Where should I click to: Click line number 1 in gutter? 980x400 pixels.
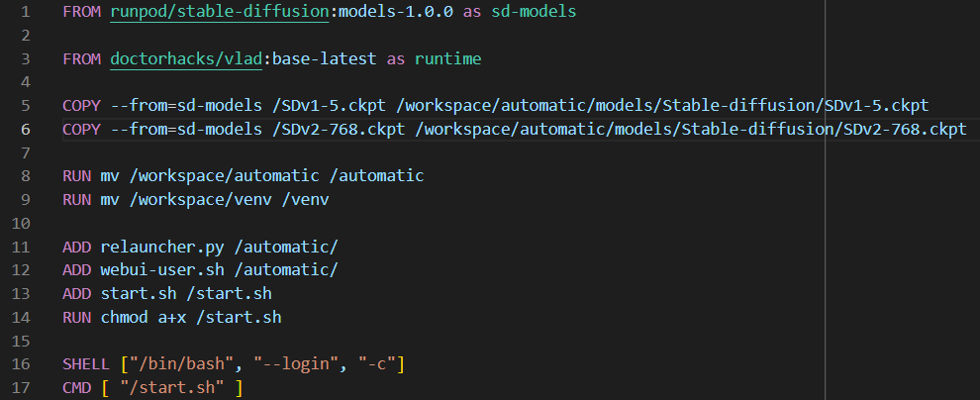click(25, 12)
